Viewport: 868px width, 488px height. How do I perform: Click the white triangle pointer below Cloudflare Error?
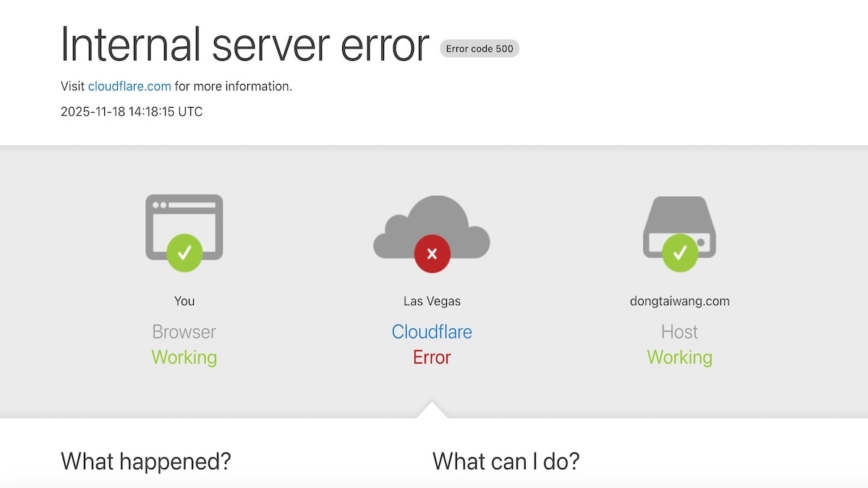point(432,410)
